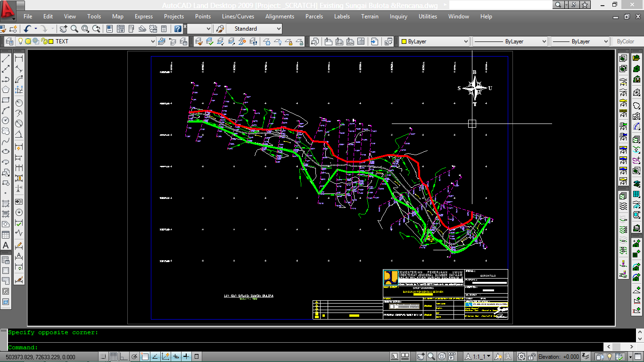Screen dimensions: 644x362
Task: Activate the Zoom Window tool
Action: click(x=85, y=29)
